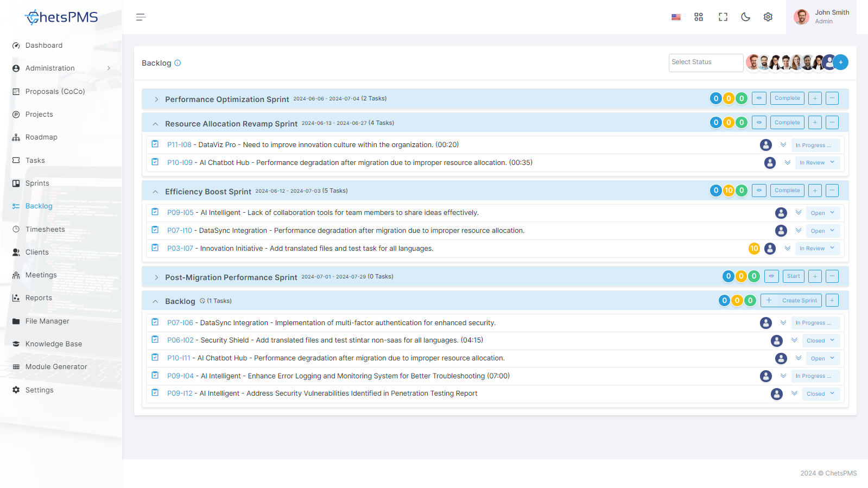Start the Post-Migration Performance Sprint
Image resolution: width=868 pixels, height=488 pixels.
pyautogui.click(x=793, y=276)
